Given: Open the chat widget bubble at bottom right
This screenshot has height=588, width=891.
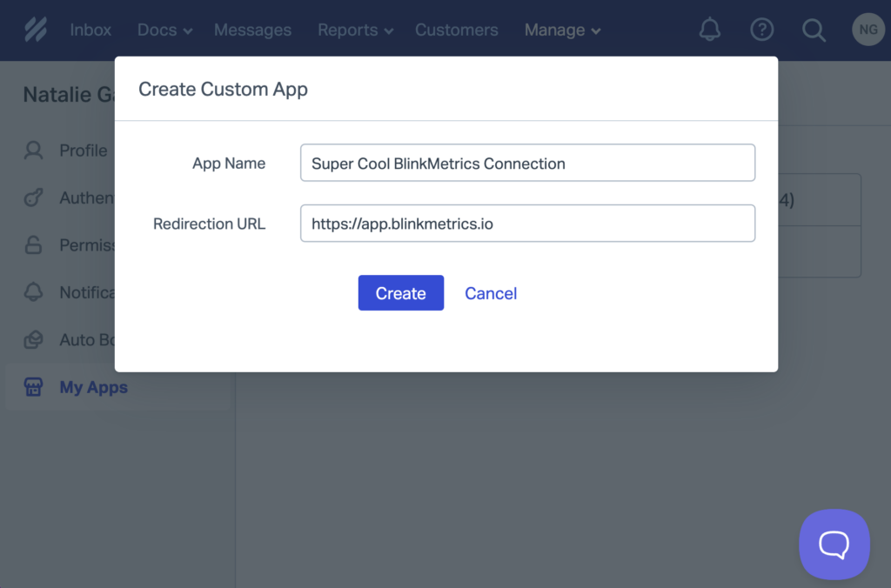Looking at the screenshot, I should (834, 545).
